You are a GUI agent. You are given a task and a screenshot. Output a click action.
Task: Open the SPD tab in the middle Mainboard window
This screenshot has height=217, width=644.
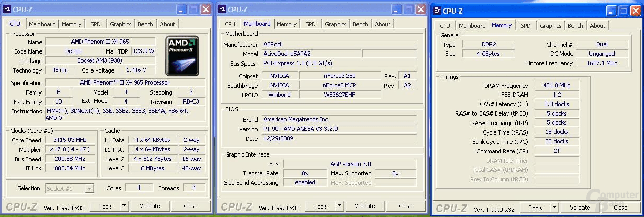tap(311, 24)
